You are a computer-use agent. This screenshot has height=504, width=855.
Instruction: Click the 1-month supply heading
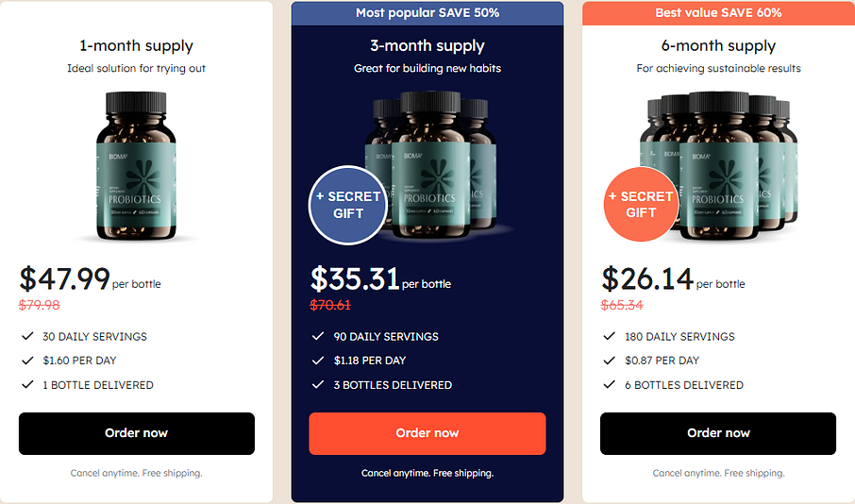pyautogui.click(x=136, y=45)
